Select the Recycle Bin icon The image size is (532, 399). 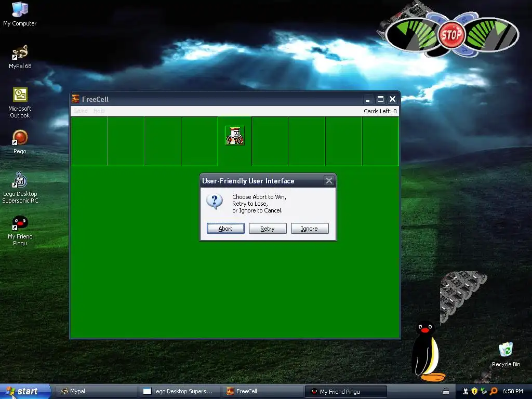pos(506,354)
